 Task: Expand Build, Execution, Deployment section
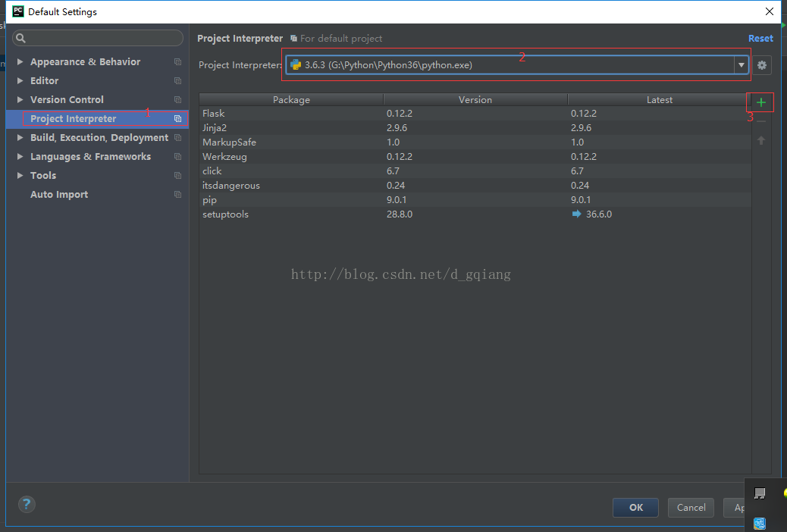(20, 137)
